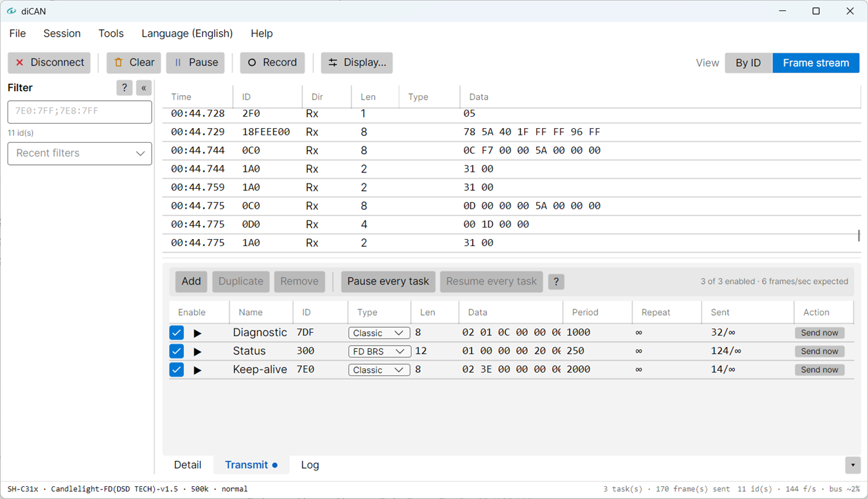Viewport: 868px width, 499px height.
Task: Expand the Diagnostic row play triangle
Action: 197,333
